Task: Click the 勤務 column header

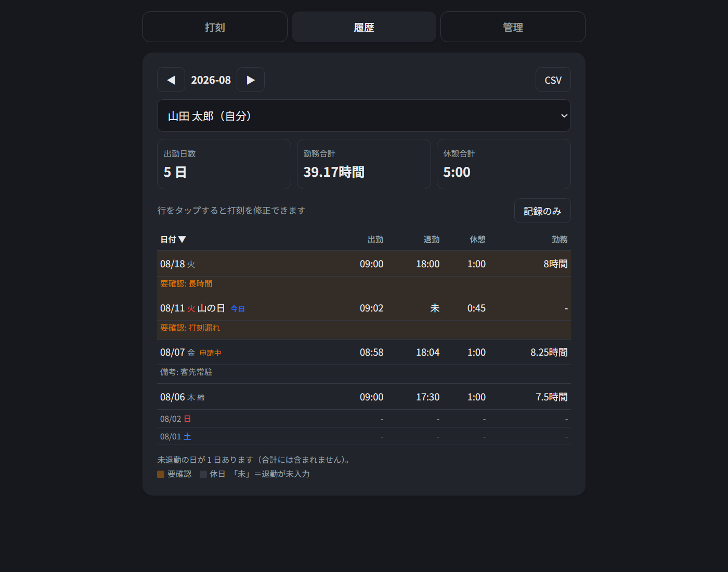Action: [560, 239]
